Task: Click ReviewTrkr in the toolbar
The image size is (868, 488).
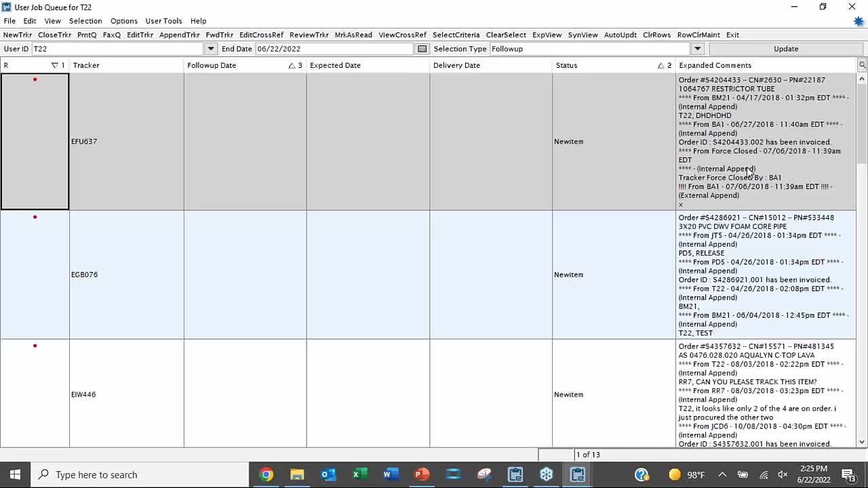Action: pyautogui.click(x=309, y=35)
